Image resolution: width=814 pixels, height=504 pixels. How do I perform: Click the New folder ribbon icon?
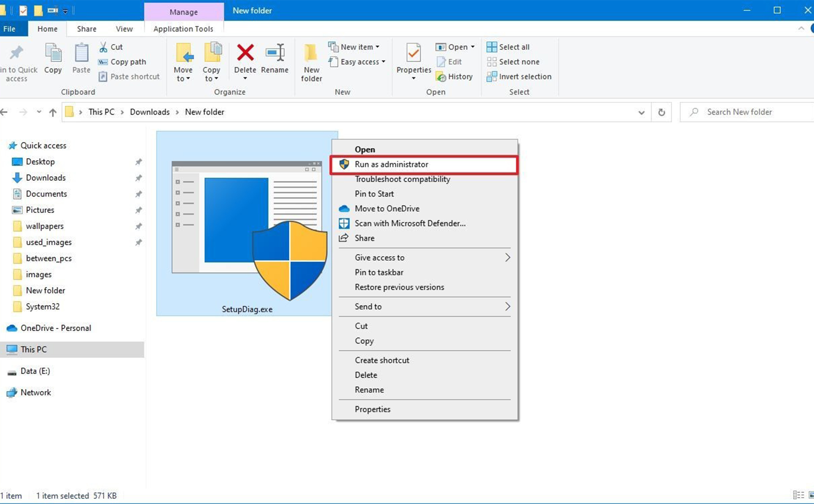pos(311,52)
